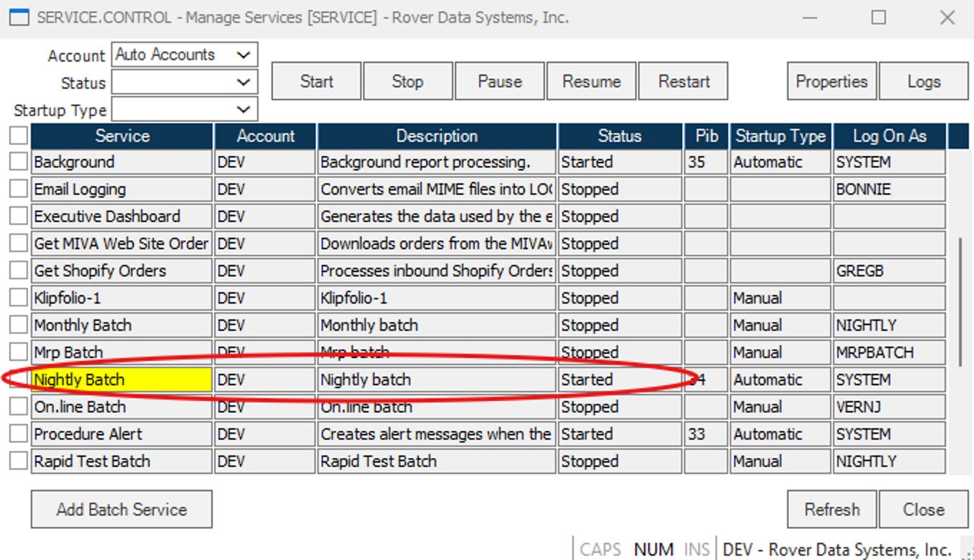Click Add Batch Service button
This screenshot has height=560, width=974.
[122, 509]
